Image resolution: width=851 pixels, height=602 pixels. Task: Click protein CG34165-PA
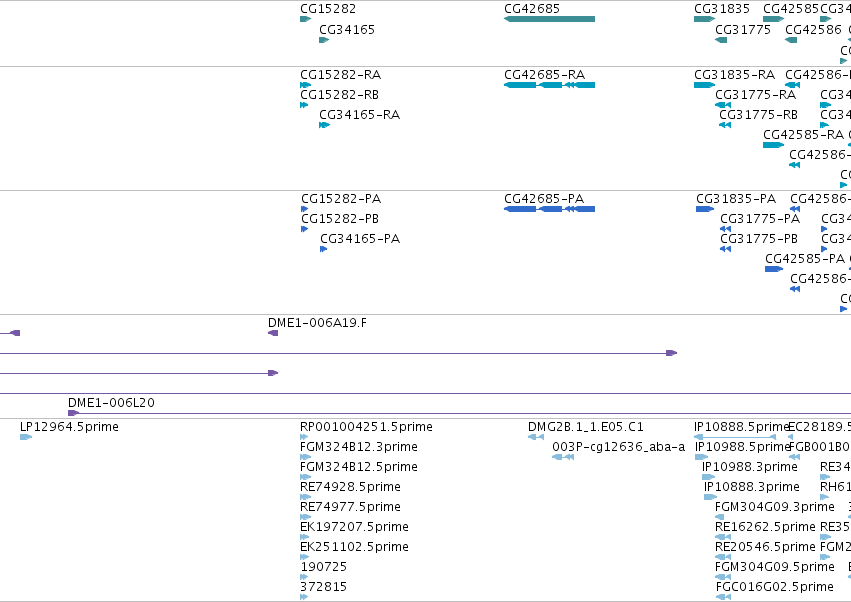(x=360, y=239)
